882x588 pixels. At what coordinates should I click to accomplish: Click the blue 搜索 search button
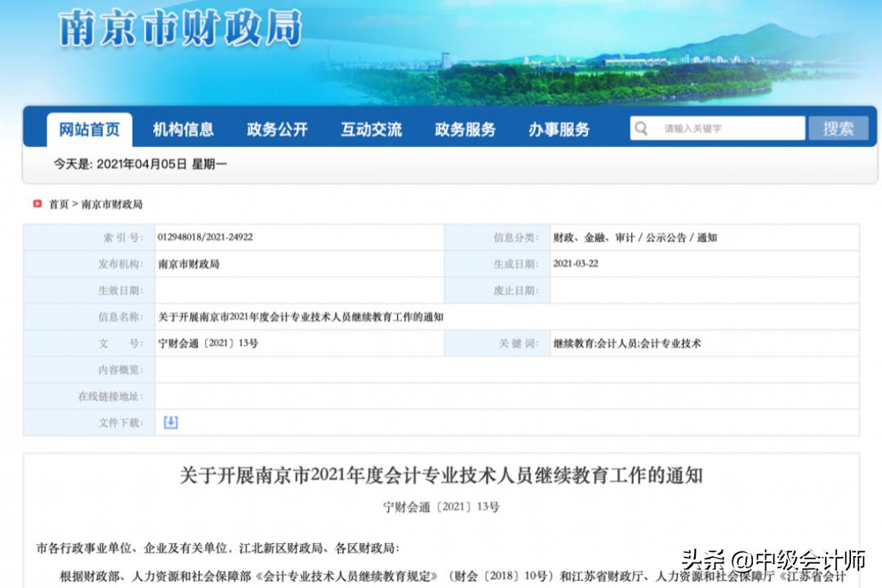[840, 128]
